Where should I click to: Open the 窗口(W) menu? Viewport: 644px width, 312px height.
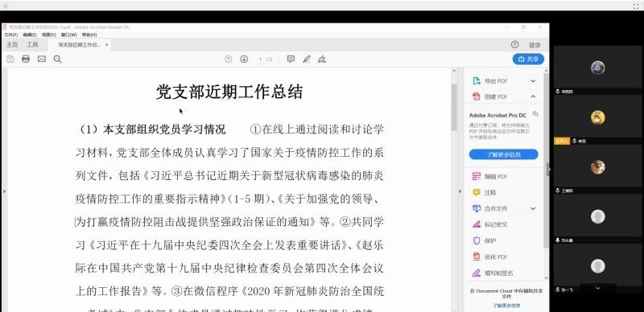[68, 35]
